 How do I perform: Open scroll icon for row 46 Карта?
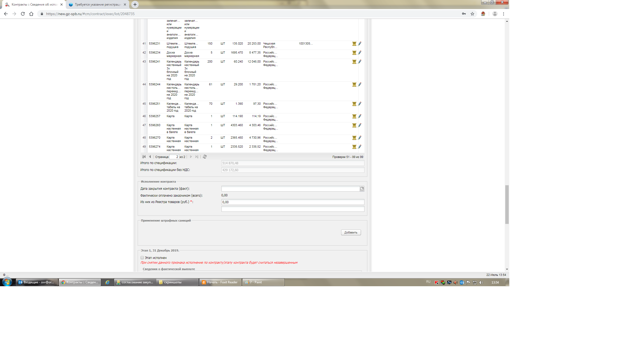354,116
